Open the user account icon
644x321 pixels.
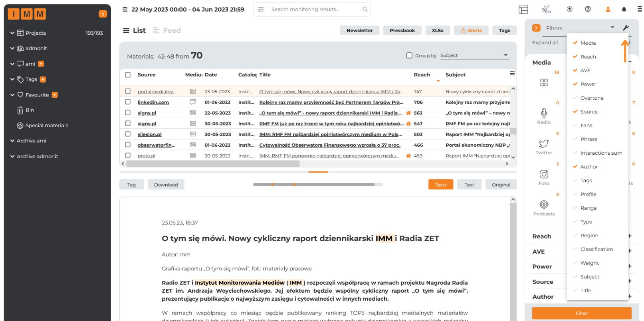[x=608, y=9]
